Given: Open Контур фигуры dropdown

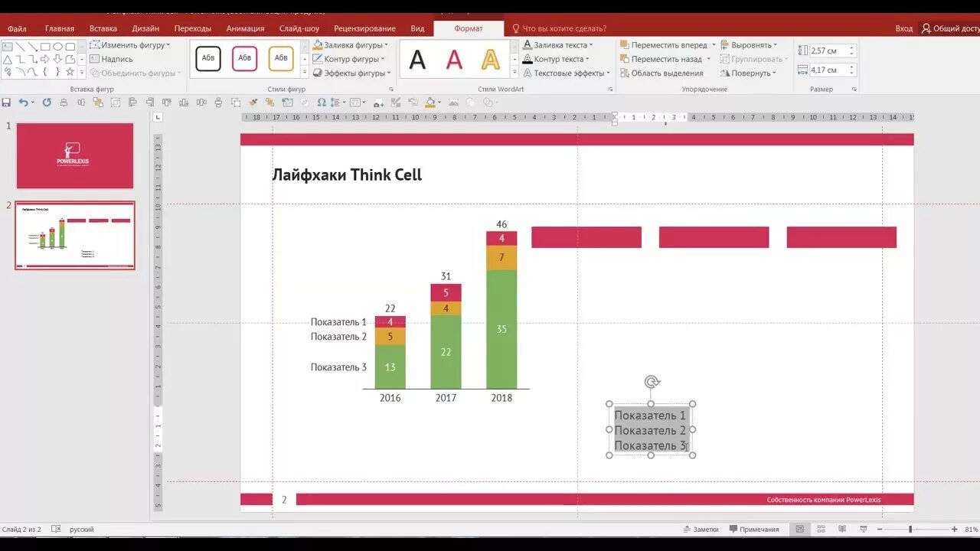Looking at the screenshot, I should 349,59.
